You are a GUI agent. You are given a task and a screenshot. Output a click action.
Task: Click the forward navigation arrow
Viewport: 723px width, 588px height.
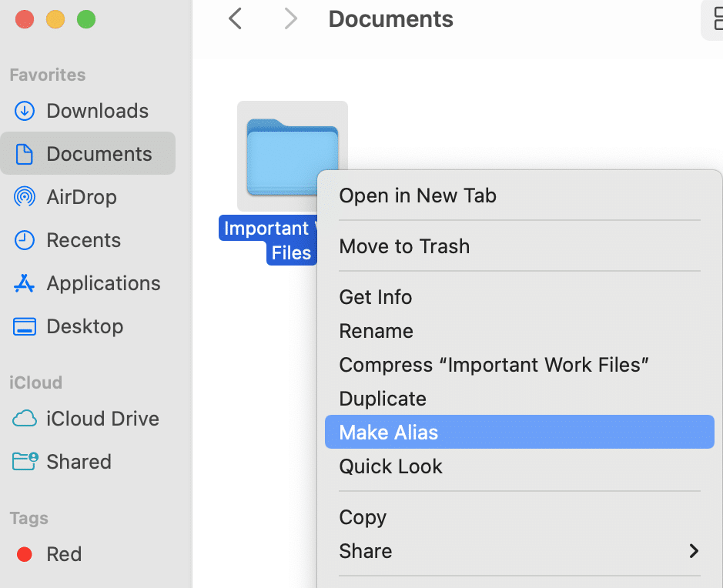290,18
